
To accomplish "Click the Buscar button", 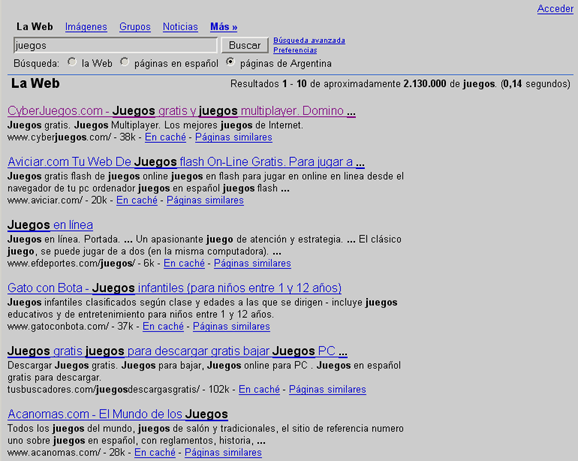I will tap(244, 45).
